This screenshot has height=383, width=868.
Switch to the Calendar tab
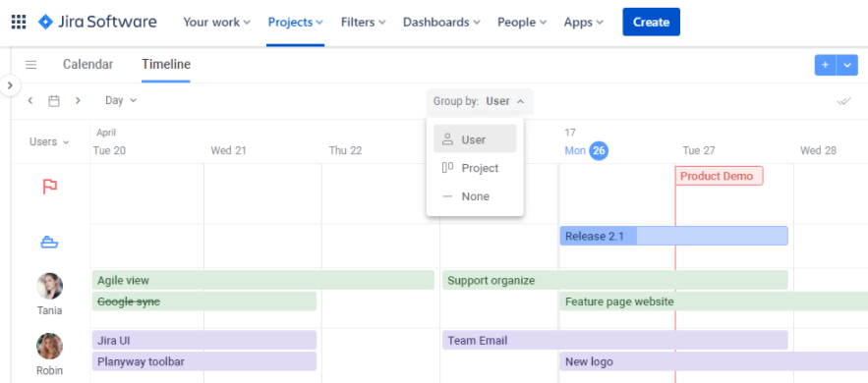coord(88,64)
